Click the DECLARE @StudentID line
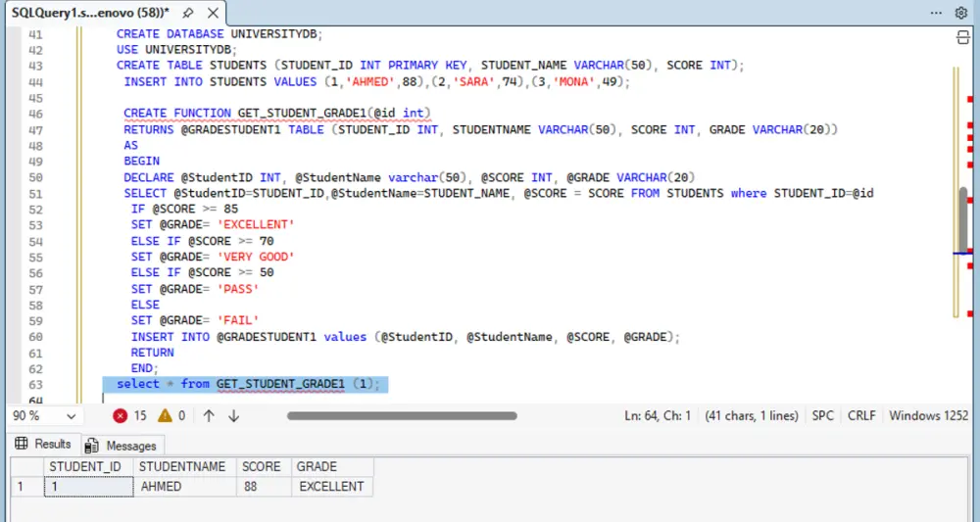Screen dimensions: 980x522 click(410, 177)
